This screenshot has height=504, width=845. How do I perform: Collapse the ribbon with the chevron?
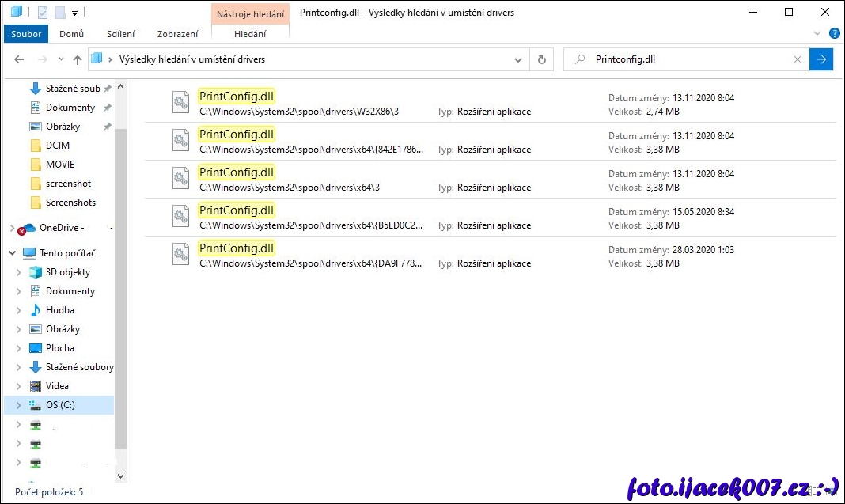click(x=818, y=34)
